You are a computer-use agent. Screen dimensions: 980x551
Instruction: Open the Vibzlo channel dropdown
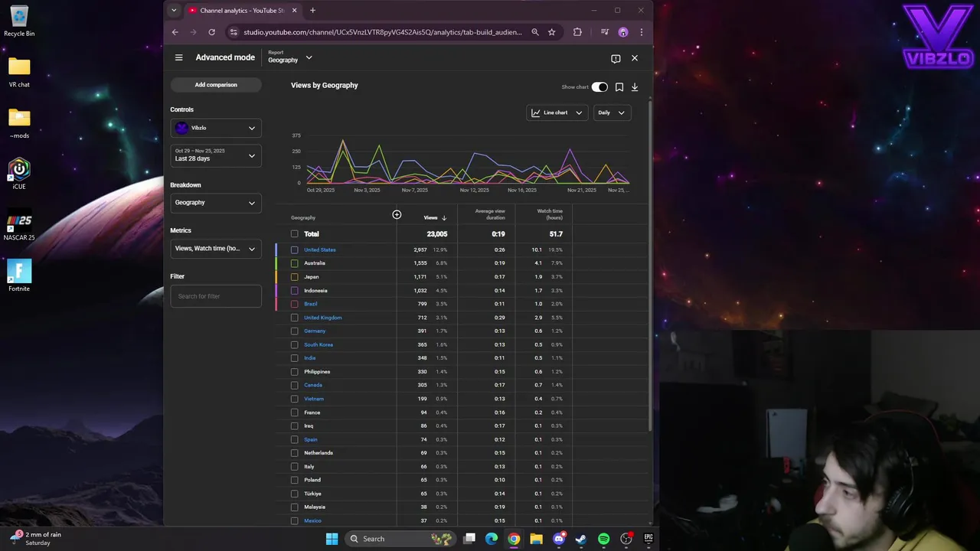[216, 128]
